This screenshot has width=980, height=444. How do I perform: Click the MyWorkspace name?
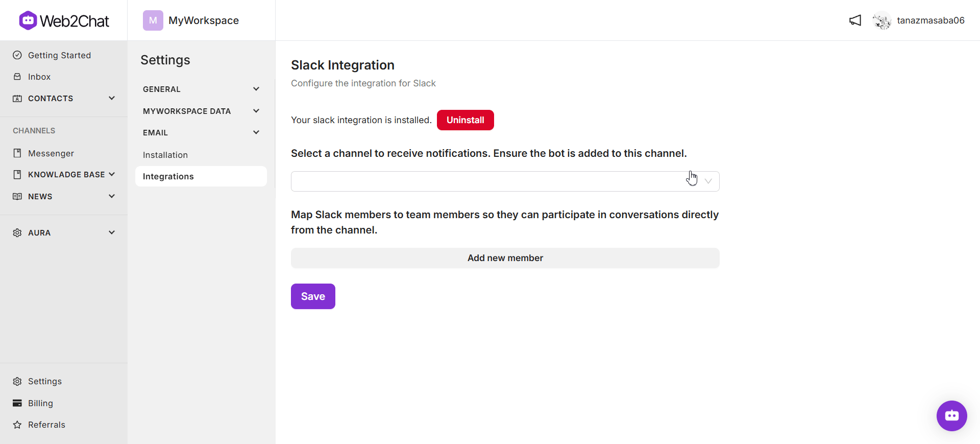click(204, 20)
